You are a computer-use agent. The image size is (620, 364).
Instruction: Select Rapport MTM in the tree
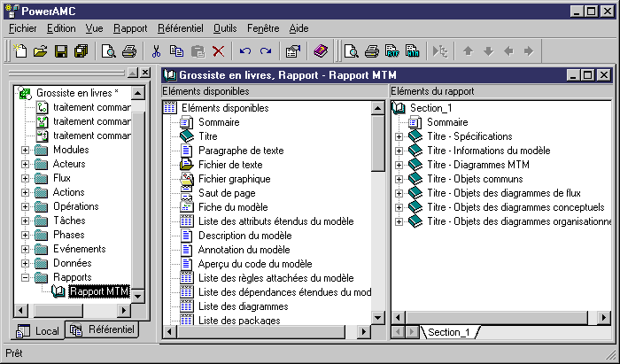coord(99,291)
